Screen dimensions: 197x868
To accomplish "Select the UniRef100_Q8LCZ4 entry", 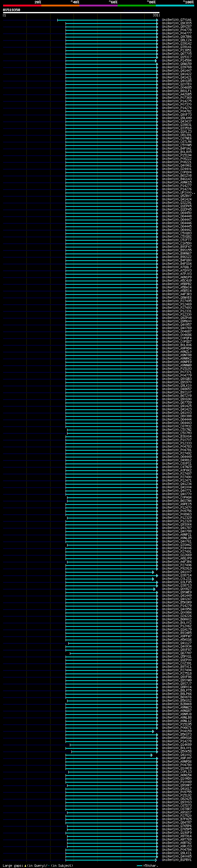I will click(176, 40).
